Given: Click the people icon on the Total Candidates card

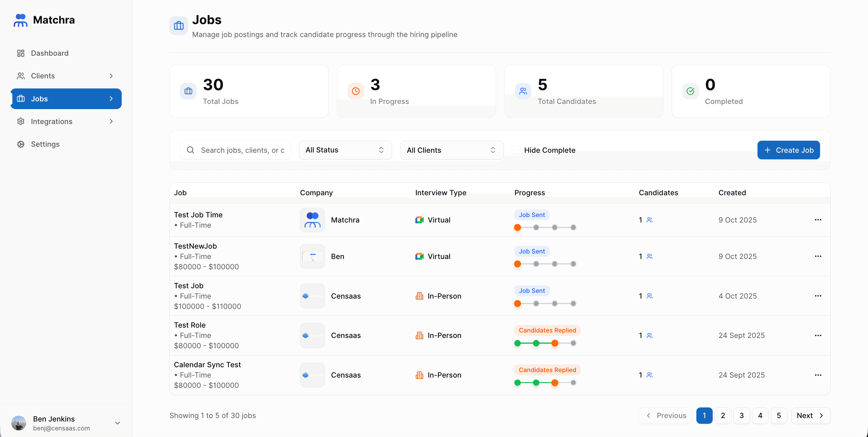Looking at the screenshot, I should click(x=523, y=91).
